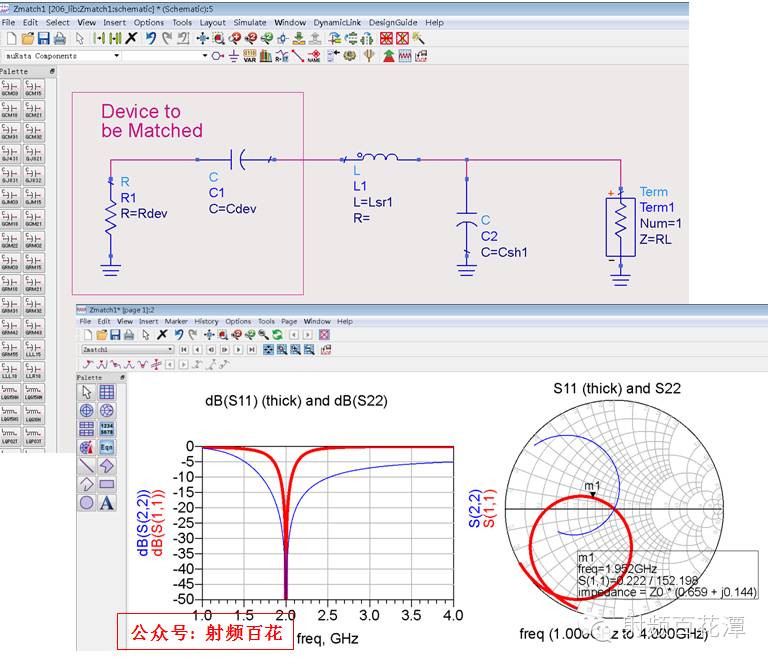This screenshot has width=768, height=665.
Task: Open the Tools menu in schematic window
Action: pyautogui.click(x=182, y=23)
